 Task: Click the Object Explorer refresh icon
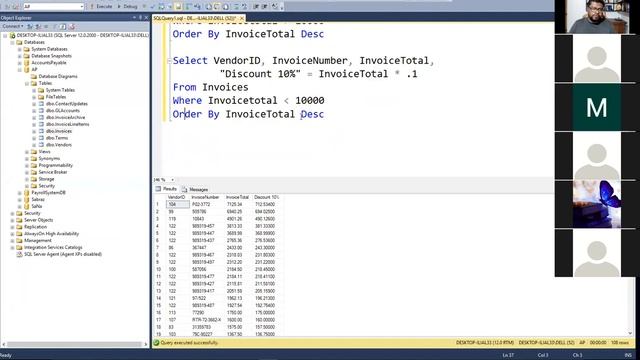coord(63,27)
